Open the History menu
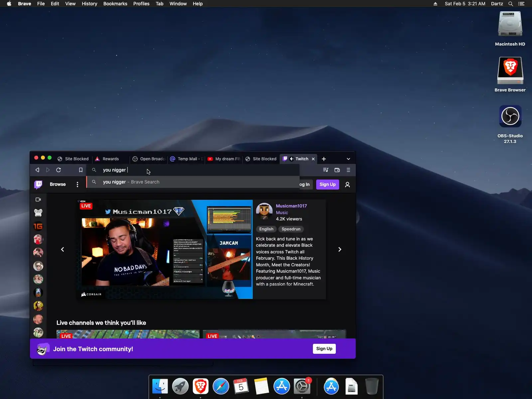This screenshot has width=532, height=399. click(89, 4)
